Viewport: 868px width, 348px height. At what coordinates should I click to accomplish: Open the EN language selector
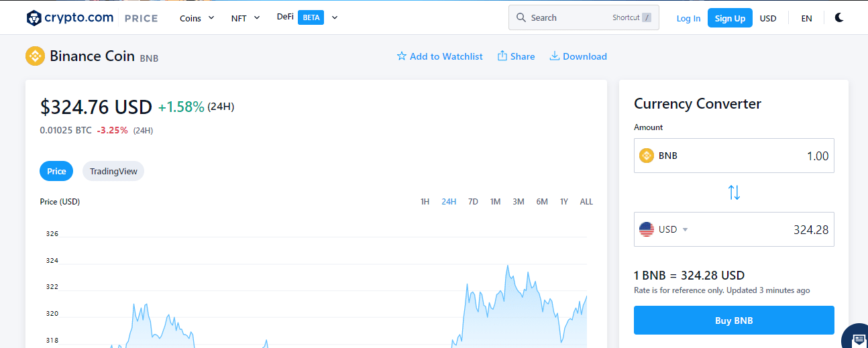pos(806,18)
